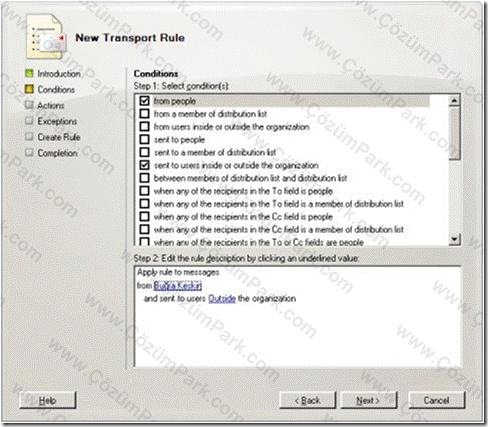Uncheck the 'from people' condition

pos(144,101)
